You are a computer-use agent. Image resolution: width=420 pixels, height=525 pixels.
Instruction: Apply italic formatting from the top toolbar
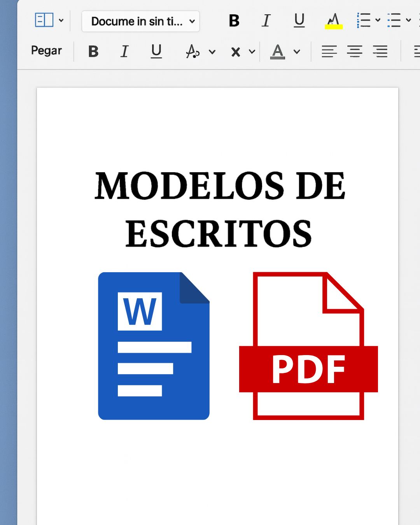point(266,21)
